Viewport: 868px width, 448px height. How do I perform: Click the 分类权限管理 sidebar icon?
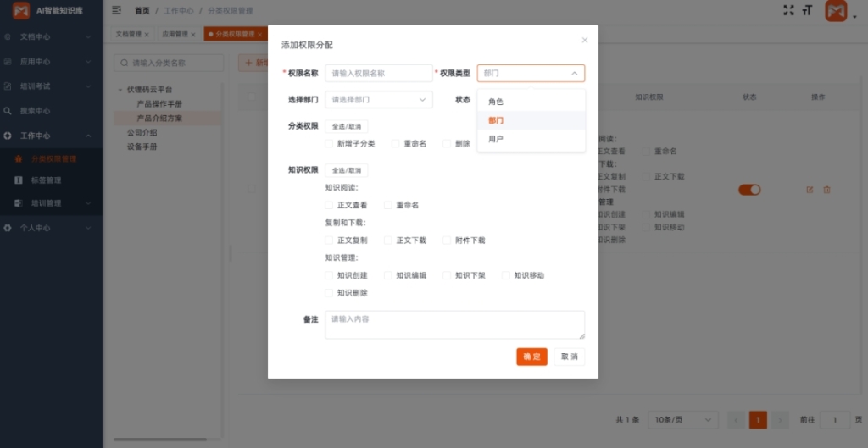click(19, 158)
